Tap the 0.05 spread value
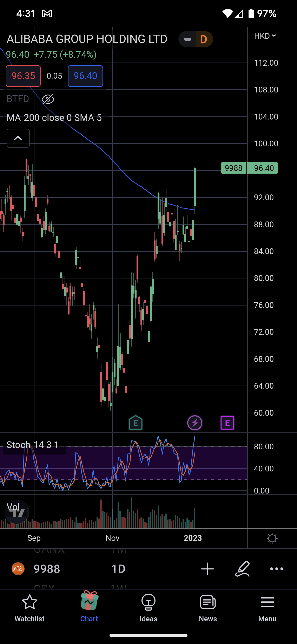This screenshot has height=644, width=297. click(x=54, y=76)
